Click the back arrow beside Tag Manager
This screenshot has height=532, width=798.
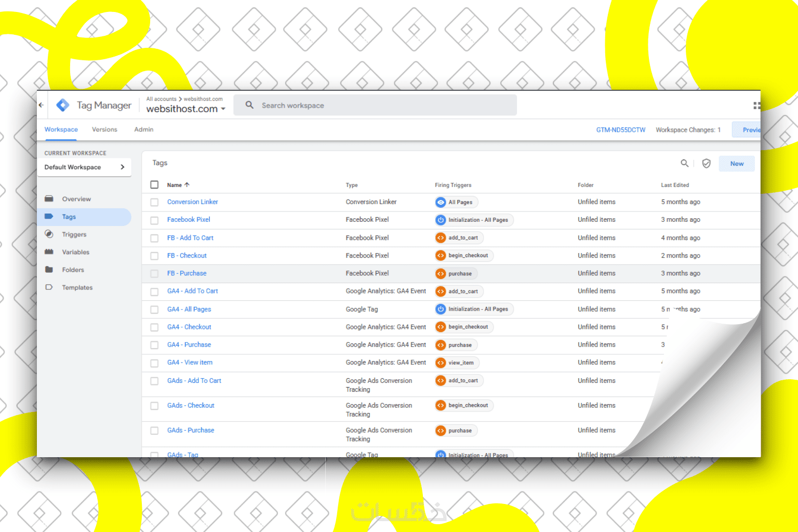[x=41, y=105]
